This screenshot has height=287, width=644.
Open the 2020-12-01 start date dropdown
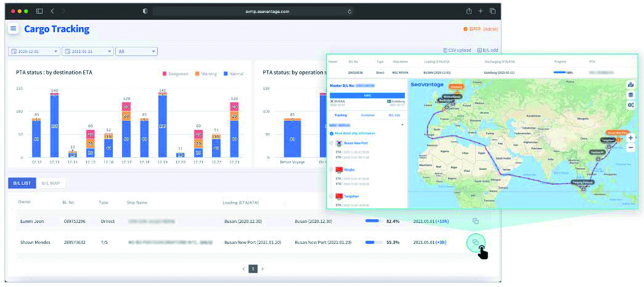point(34,51)
